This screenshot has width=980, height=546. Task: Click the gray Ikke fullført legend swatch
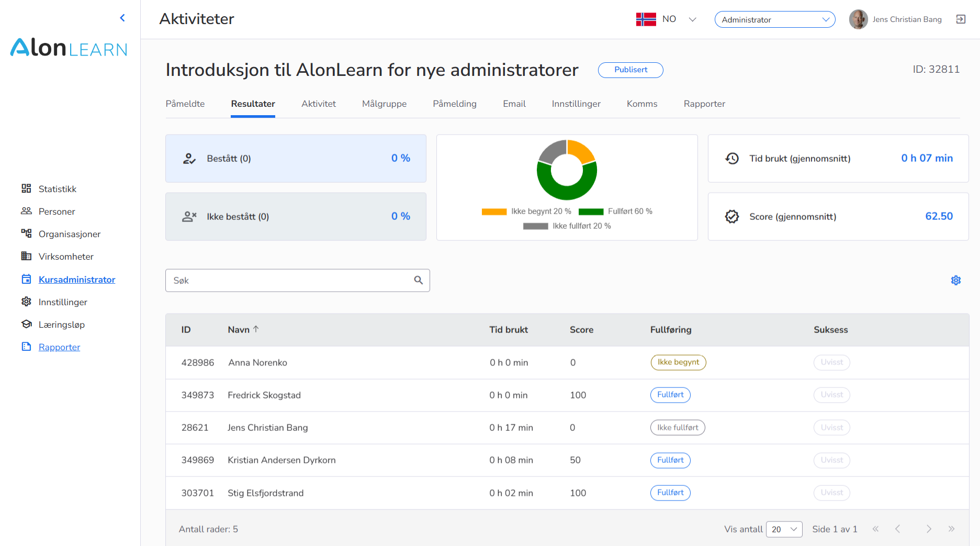(535, 226)
